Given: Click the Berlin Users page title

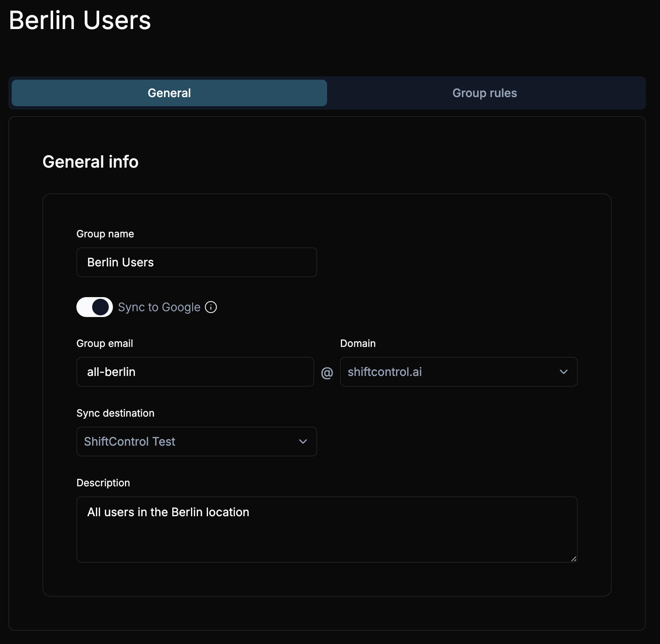Looking at the screenshot, I should coord(80,20).
